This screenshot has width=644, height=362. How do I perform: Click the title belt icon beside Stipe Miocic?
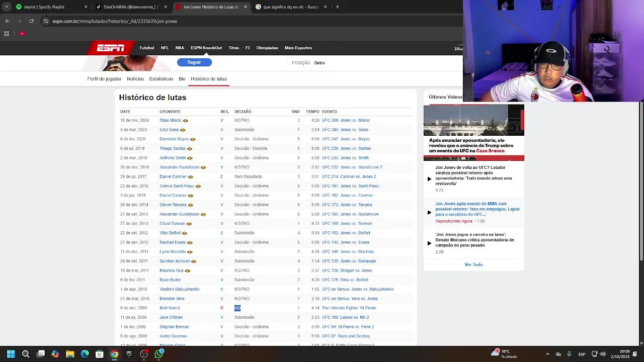[x=185, y=121]
